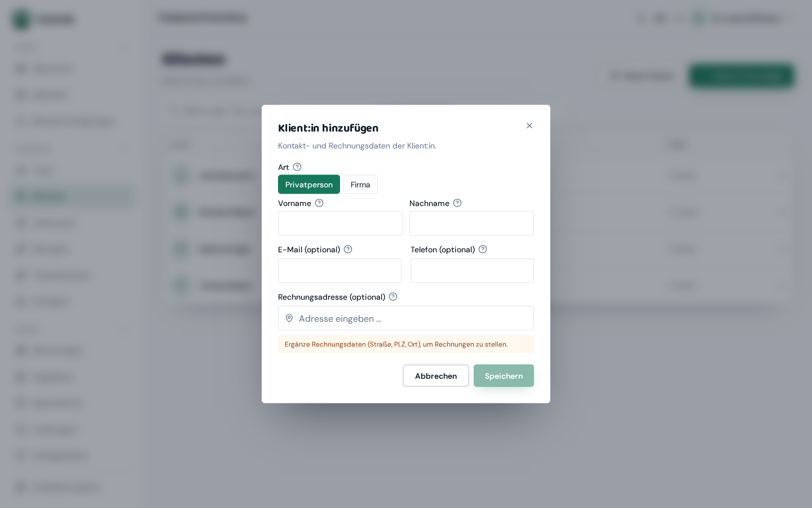This screenshot has width=812, height=508.
Task: Click the orange Rechnungsdaten hint banner
Action: 406,344
